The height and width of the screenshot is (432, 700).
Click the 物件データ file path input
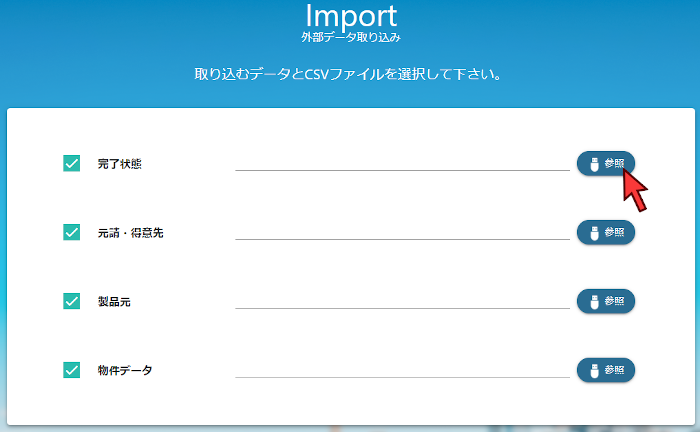402,368
